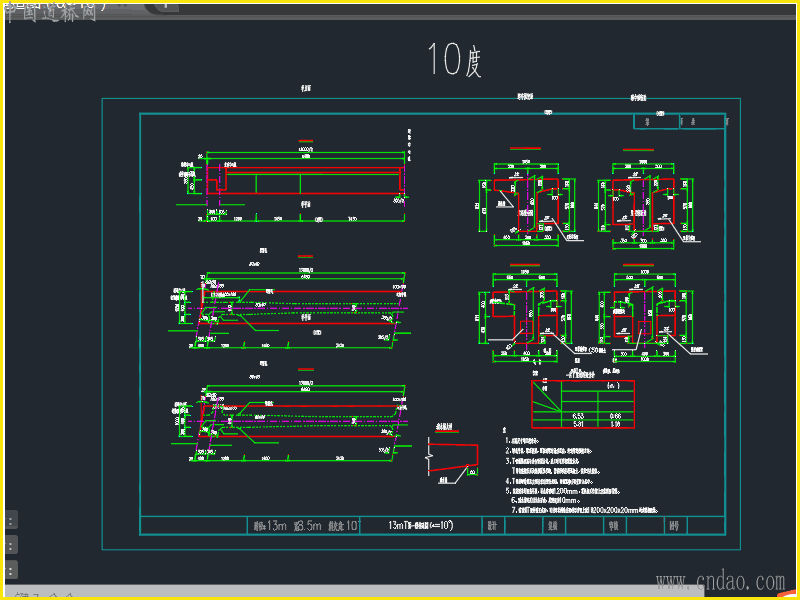Click the top grip handle on left edge
Screen dimensions: 800x600
(x=10, y=520)
